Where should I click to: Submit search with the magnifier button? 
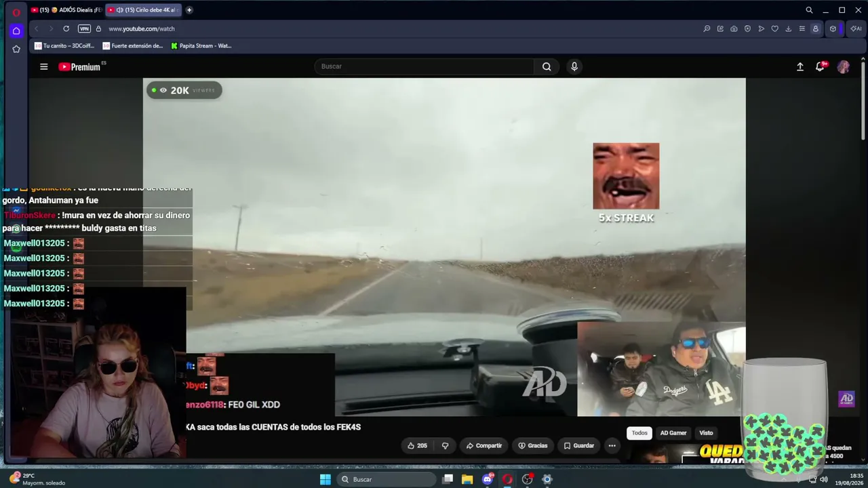point(547,66)
